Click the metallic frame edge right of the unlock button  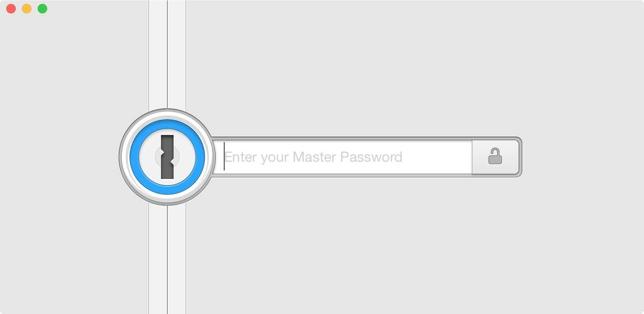tap(521, 157)
